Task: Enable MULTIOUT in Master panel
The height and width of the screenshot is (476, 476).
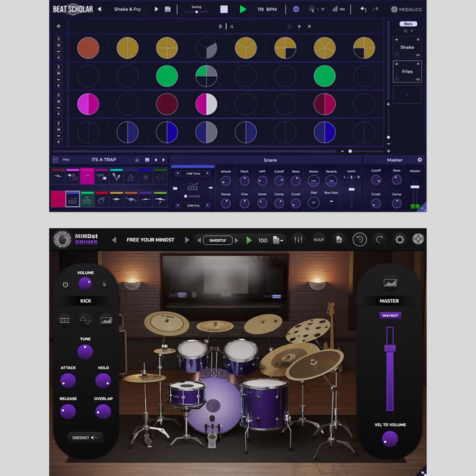Action: coord(390,315)
